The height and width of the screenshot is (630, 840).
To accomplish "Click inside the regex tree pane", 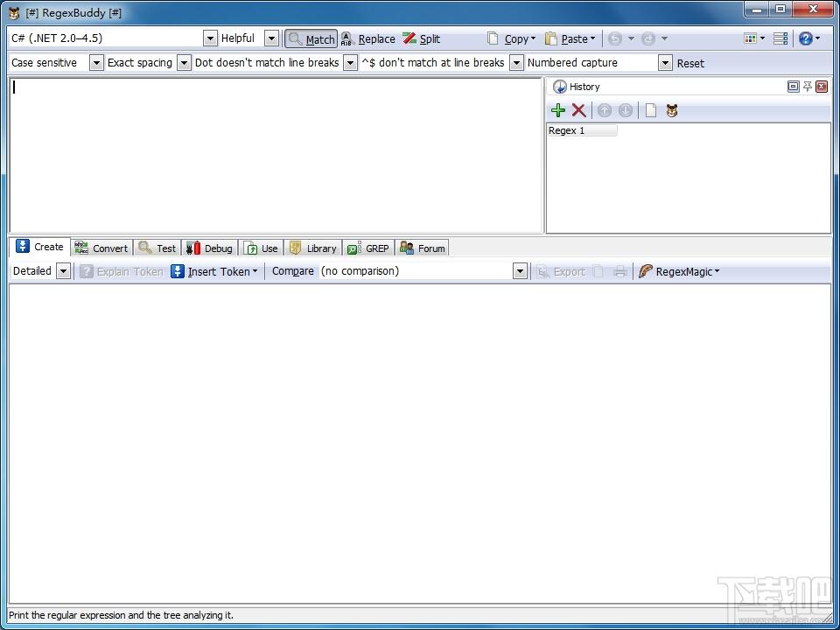I will click(x=420, y=444).
